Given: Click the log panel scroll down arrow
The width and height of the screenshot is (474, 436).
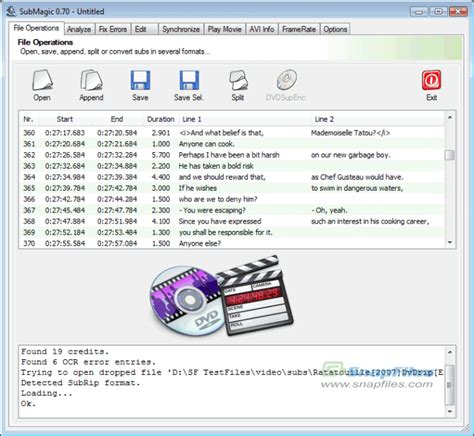Looking at the screenshot, I should pos(450,412).
